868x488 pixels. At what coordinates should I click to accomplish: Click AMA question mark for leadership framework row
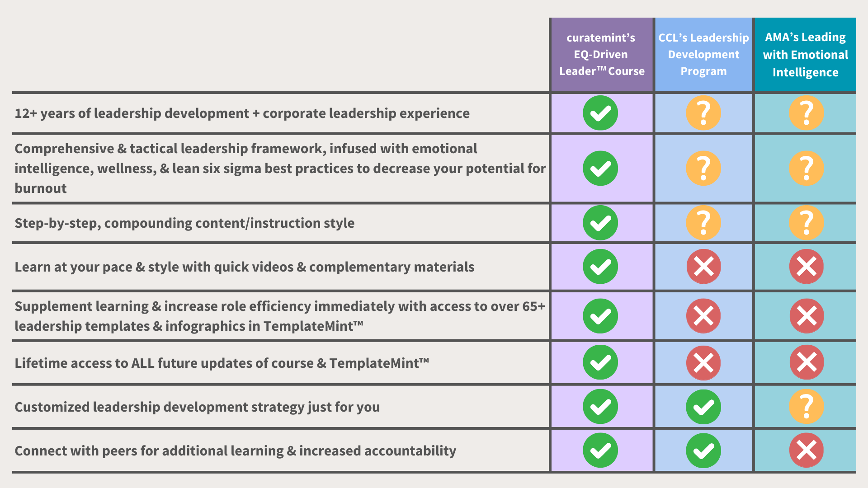coord(807,169)
